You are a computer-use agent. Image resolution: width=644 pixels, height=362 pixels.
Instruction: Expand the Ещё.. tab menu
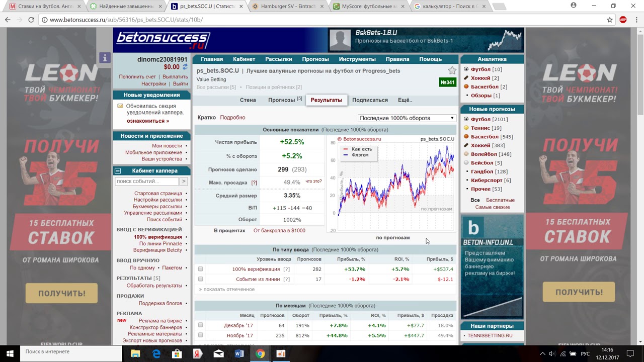tap(405, 100)
